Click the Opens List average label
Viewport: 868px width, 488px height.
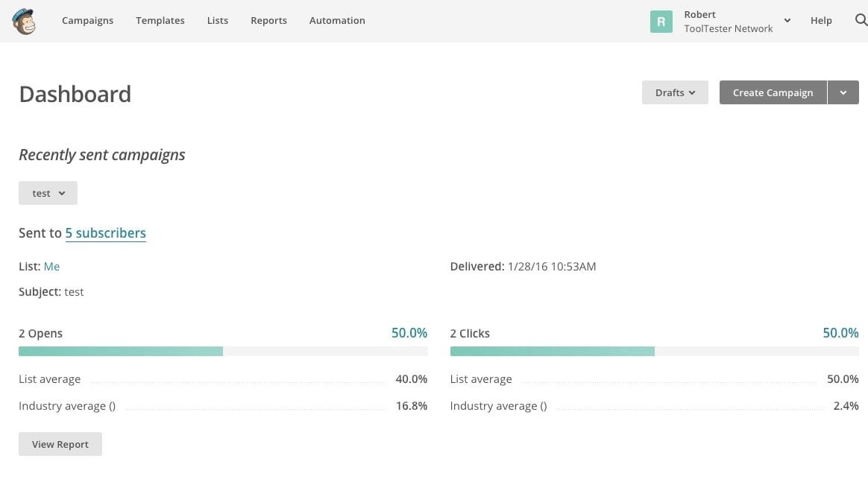pyautogui.click(x=50, y=379)
